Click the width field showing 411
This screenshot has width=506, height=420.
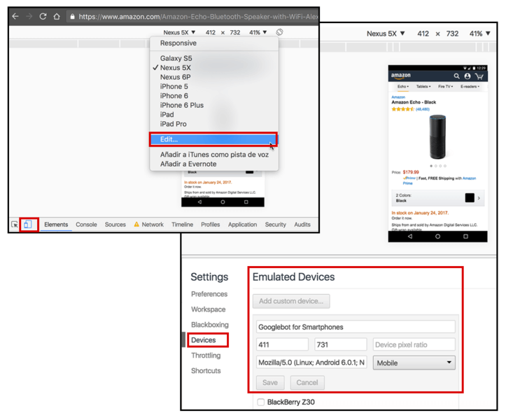click(282, 344)
